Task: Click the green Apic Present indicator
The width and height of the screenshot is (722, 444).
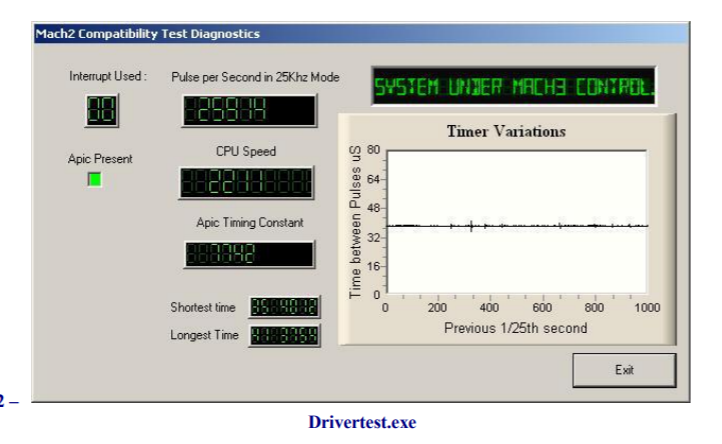Action: 95,180
